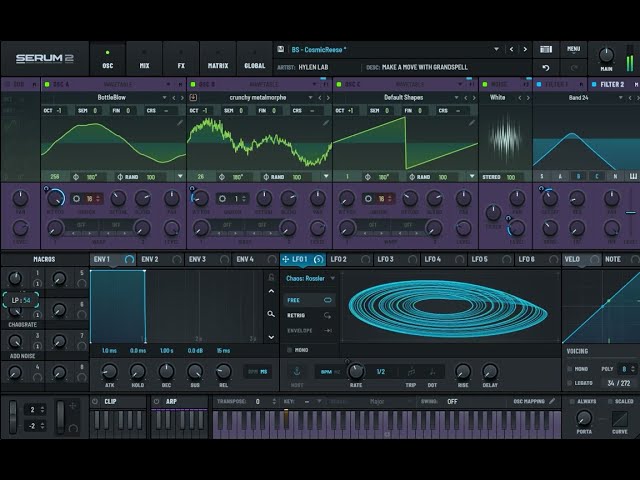The image size is (640, 480).
Task: Open crunchy metalmorphe wavetable dropdown
Action: tap(311, 98)
